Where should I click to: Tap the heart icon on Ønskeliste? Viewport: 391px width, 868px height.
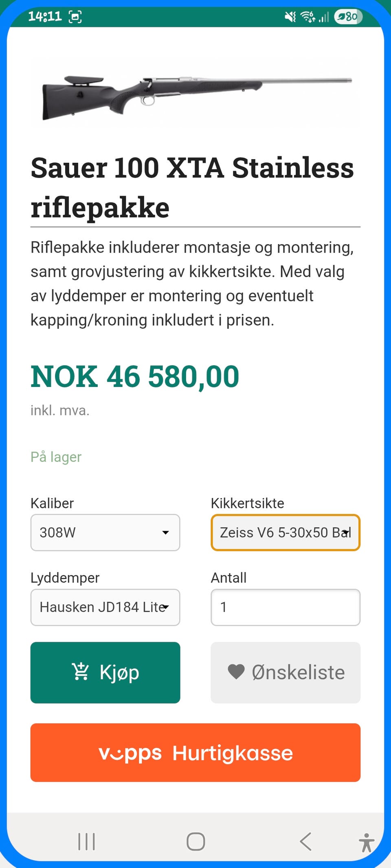click(236, 672)
